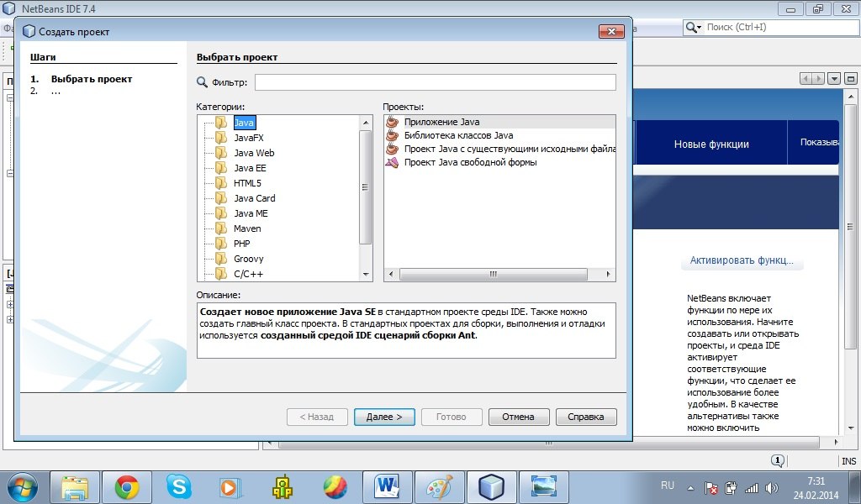This screenshot has width=861, height=504.
Task: Click the categories list scroll-down arrow
Action: (x=366, y=274)
